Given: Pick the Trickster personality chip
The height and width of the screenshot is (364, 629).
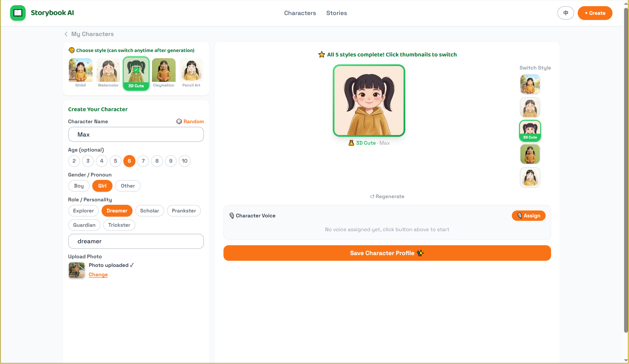Looking at the screenshot, I should [x=119, y=225].
